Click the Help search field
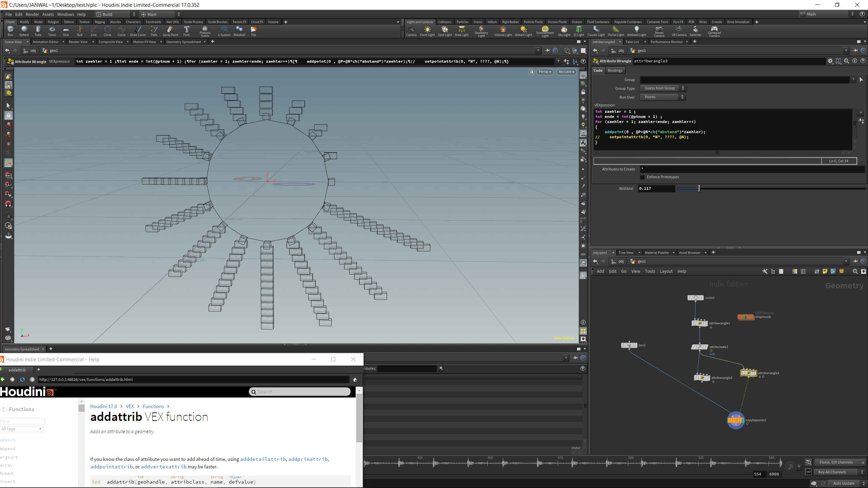 [x=300, y=392]
